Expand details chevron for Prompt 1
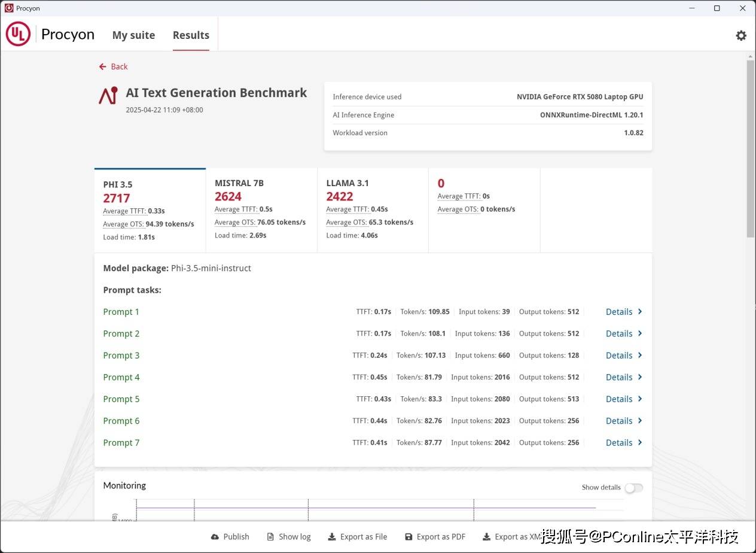Image resolution: width=756 pixels, height=553 pixels. (640, 312)
